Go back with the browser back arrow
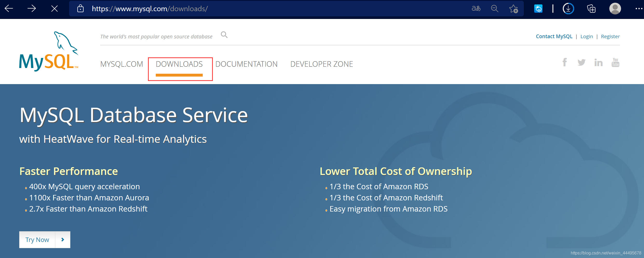The image size is (644, 258). (x=9, y=9)
